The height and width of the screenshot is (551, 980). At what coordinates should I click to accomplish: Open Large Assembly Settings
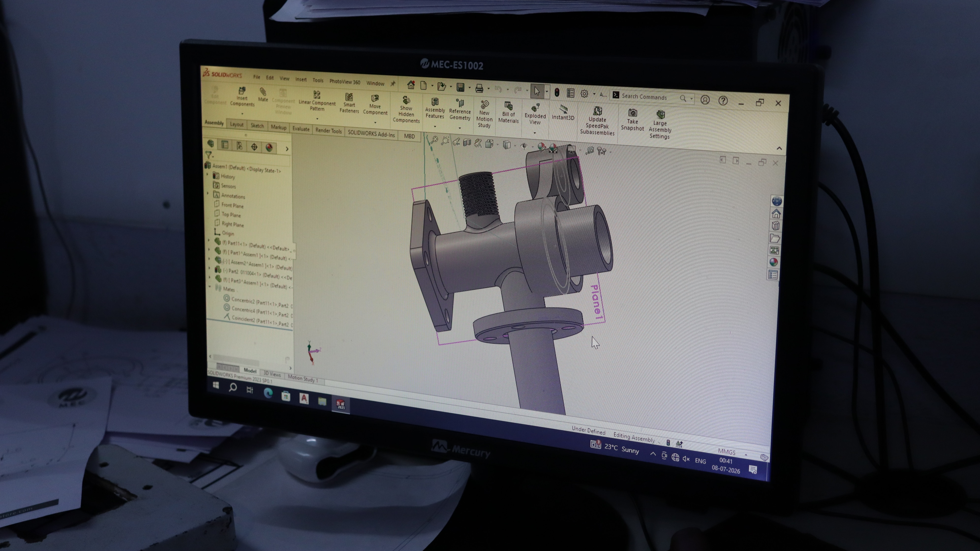[660, 124]
